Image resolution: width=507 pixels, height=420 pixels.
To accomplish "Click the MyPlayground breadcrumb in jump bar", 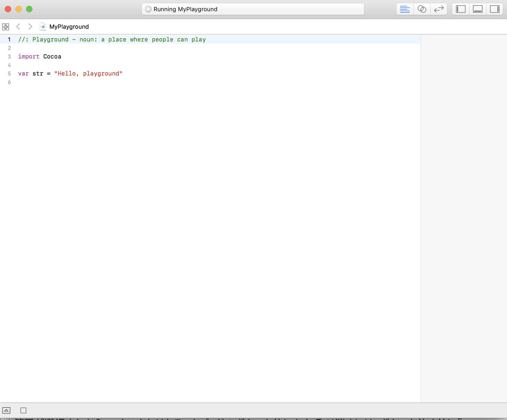I will (69, 27).
